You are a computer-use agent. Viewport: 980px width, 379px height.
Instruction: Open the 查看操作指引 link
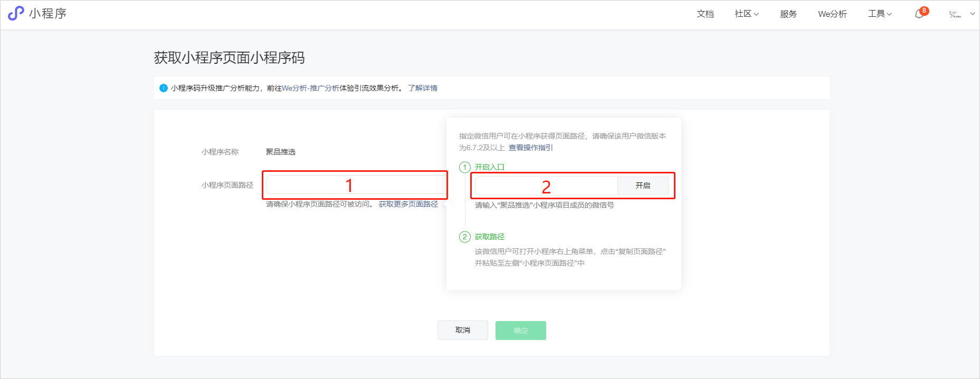pos(531,148)
